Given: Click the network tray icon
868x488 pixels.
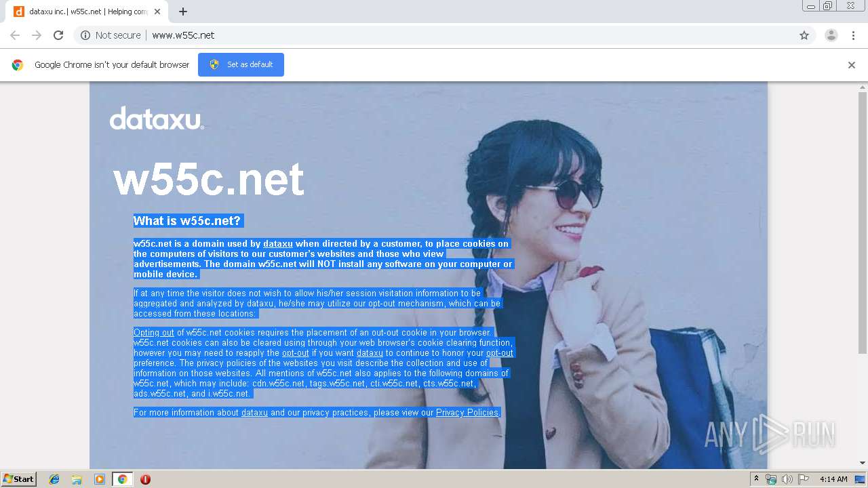Looking at the screenshot, I should pos(771,479).
